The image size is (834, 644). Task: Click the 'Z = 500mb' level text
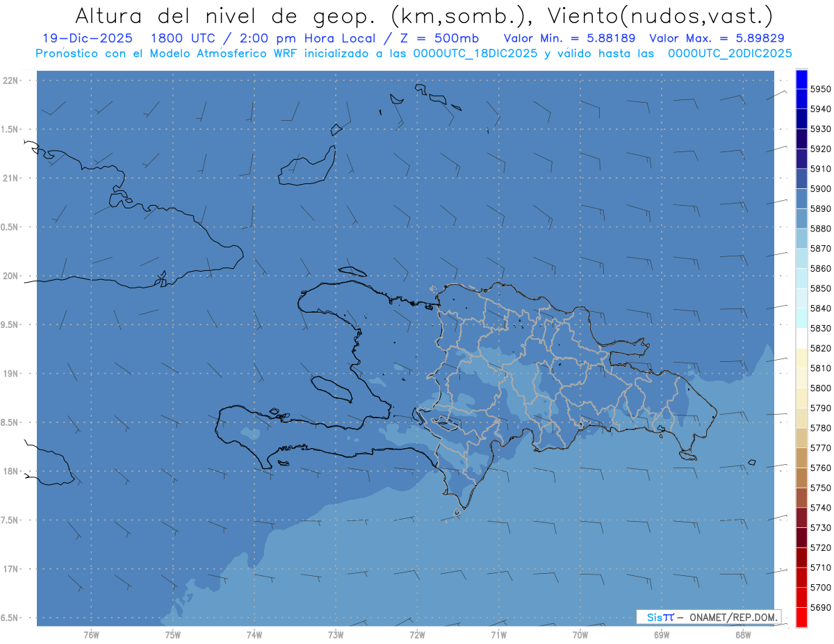[439, 38]
